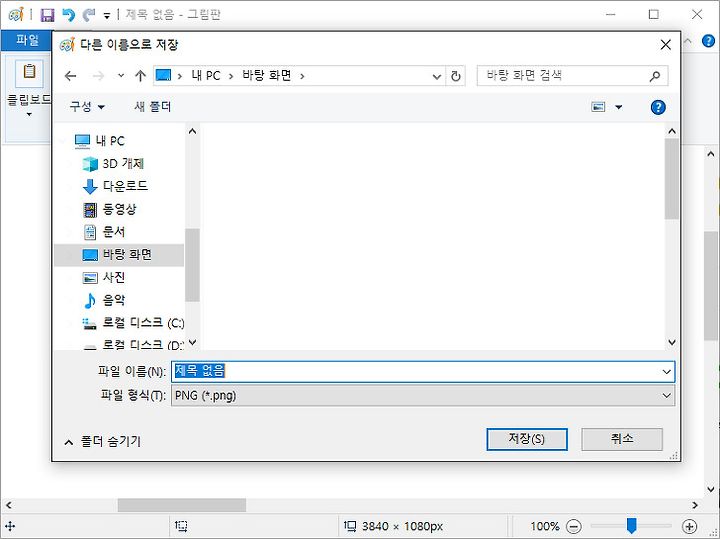Click the navigation pane scroll down arrow

tap(192, 342)
